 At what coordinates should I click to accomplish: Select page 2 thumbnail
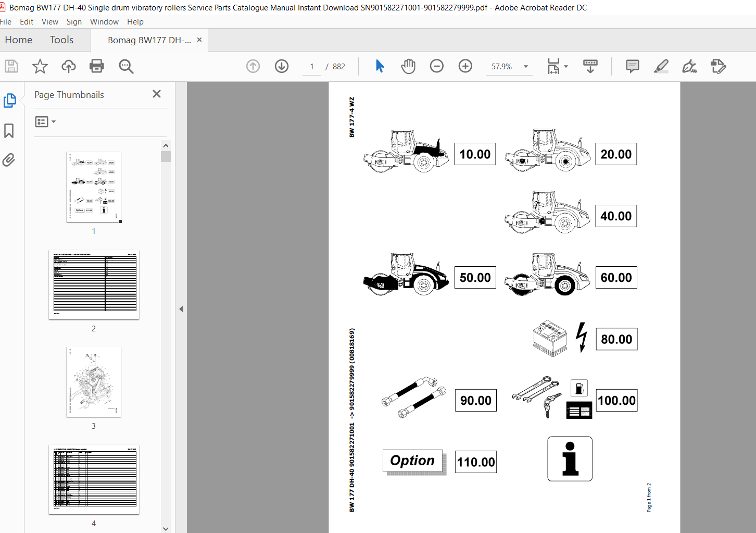coord(94,285)
